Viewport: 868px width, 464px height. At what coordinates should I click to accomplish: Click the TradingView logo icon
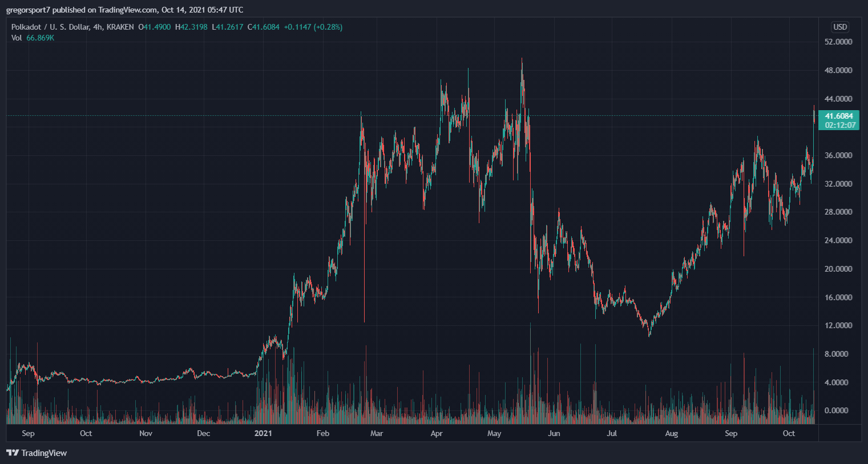coord(12,453)
